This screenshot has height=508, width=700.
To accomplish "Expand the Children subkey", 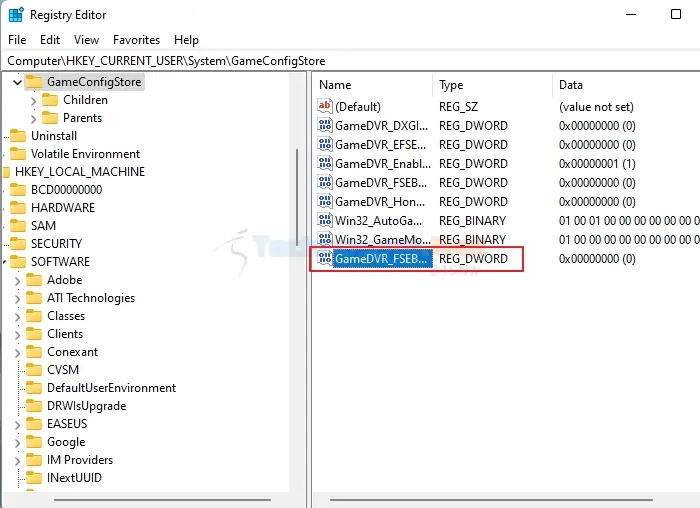I will (x=33, y=100).
